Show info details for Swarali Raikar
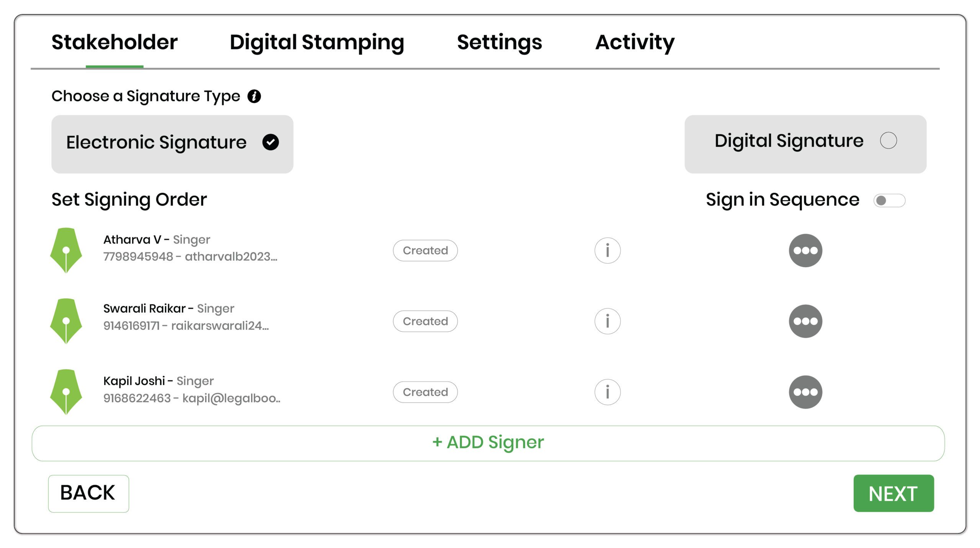Image resolution: width=980 pixels, height=548 pixels. coord(607,321)
